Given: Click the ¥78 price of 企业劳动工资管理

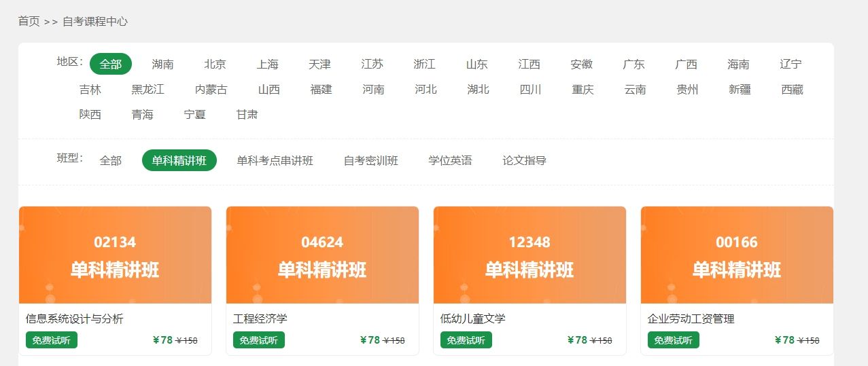Looking at the screenshot, I should click(x=785, y=340).
